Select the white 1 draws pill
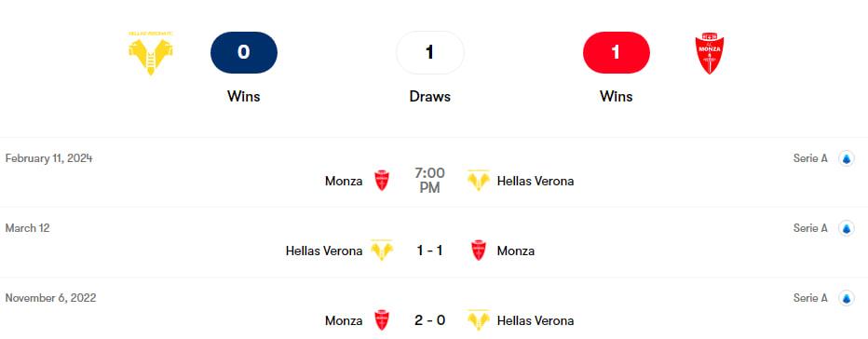The width and height of the screenshot is (868, 339). pyautogui.click(x=429, y=53)
